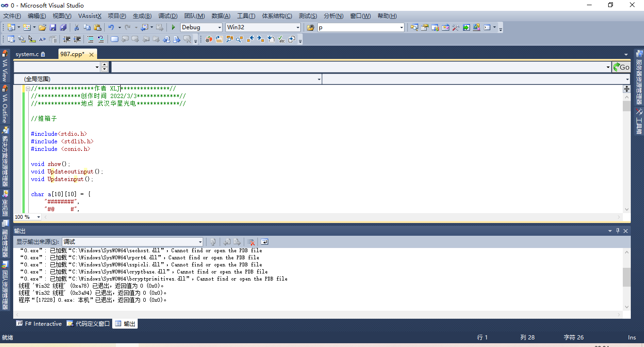Open the 解决方案资源管理器 side tab
The image size is (644, 347).
pyautogui.click(x=5, y=157)
